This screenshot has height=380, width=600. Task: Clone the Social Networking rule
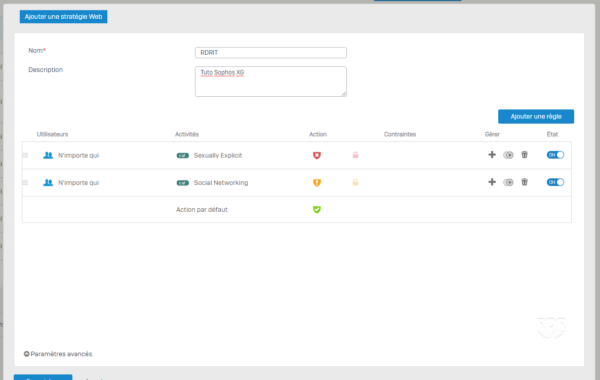pos(508,182)
